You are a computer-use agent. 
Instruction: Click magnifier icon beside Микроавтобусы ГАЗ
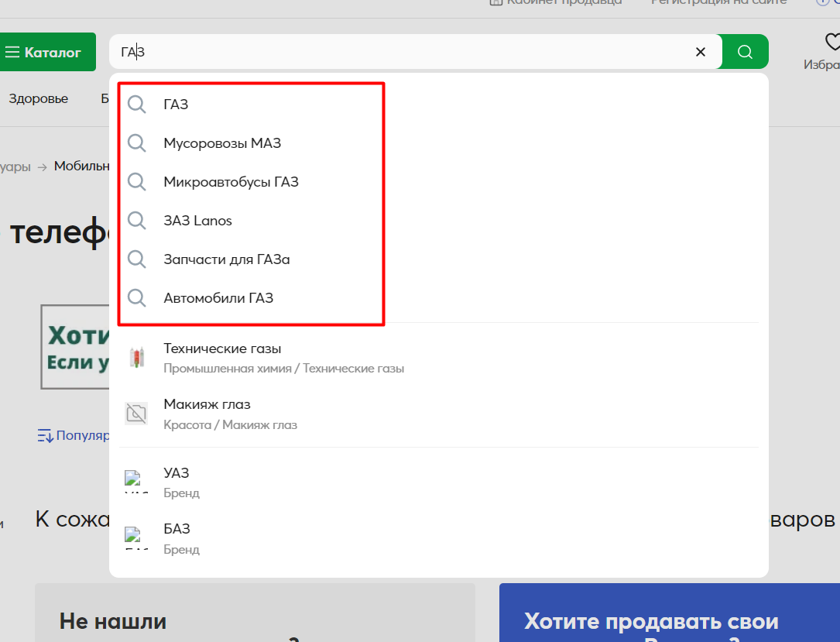tap(136, 182)
